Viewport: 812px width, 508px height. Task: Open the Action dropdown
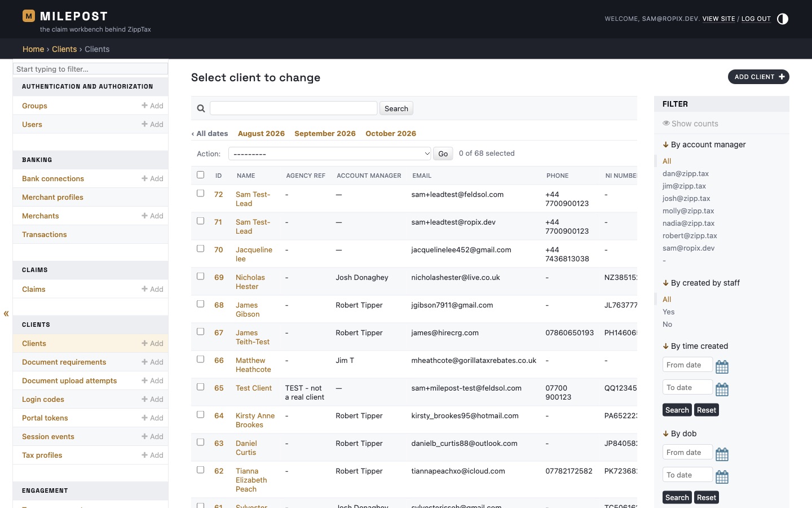pyautogui.click(x=330, y=154)
